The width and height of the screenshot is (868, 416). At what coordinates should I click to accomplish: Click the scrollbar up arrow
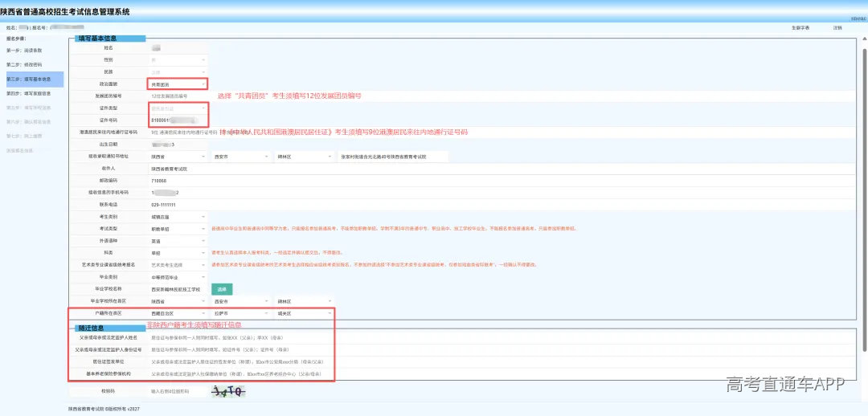click(x=864, y=39)
